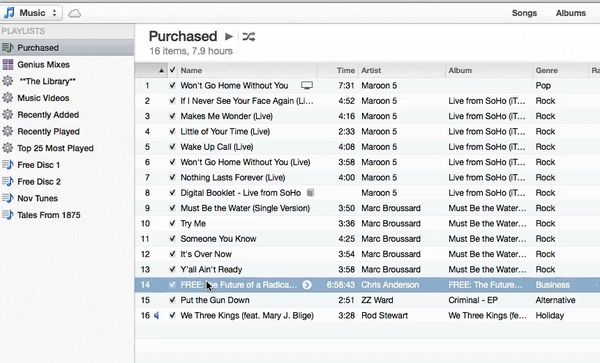
Task: Click the video screen icon on track 1
Action: 307,85
